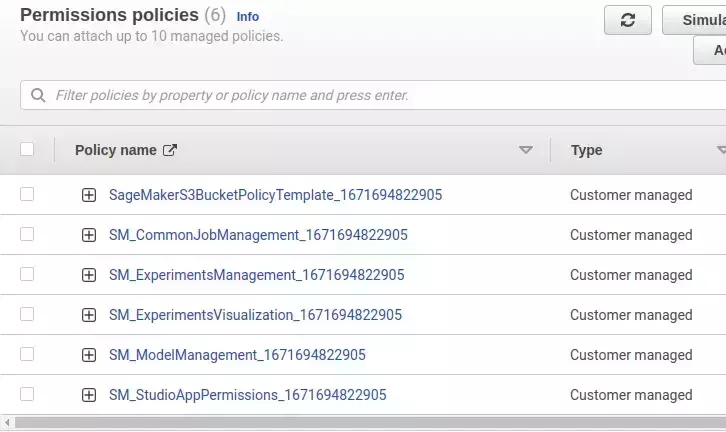Click the horizontal scrollbar at the bottom

[360, 423]
